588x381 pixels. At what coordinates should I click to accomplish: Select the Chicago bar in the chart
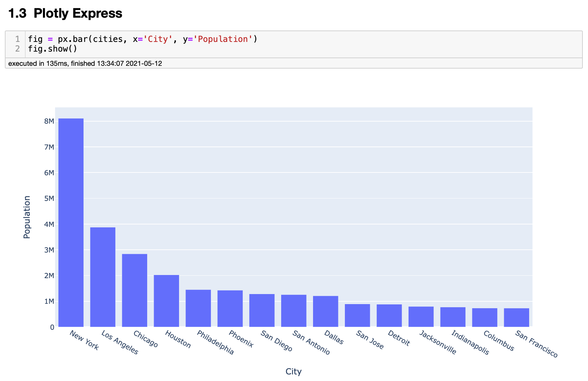click(x=135, y=290)
